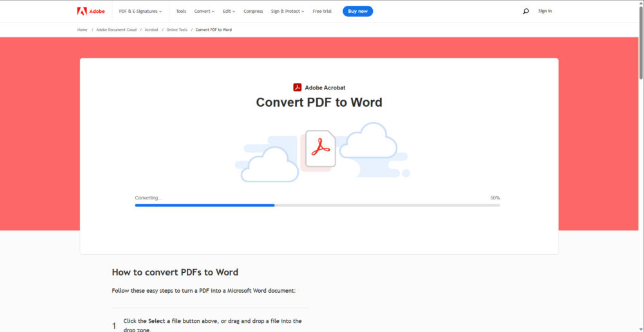Go to Acrobat breadcrumb
644x332 pixels.
coord(151,30)
